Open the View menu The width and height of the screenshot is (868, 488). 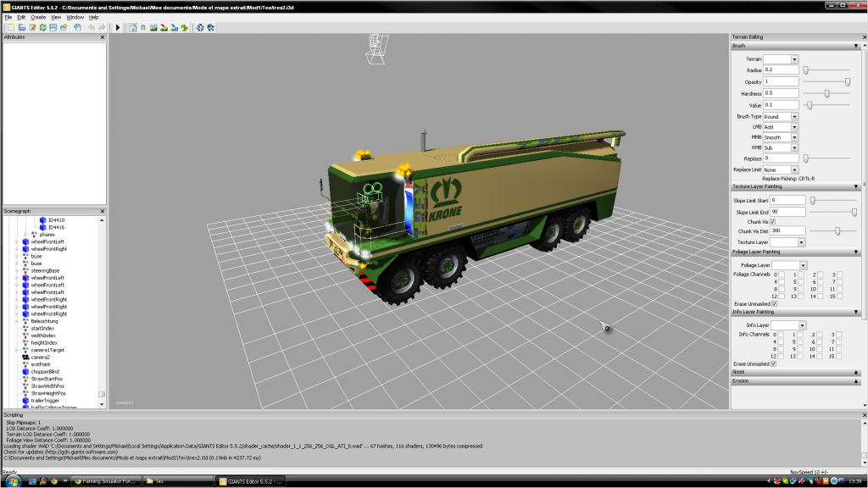pos(56,18)
